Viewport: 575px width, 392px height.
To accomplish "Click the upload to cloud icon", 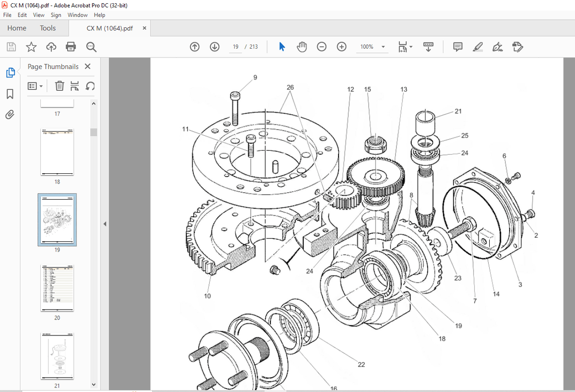I will [51, 47].
